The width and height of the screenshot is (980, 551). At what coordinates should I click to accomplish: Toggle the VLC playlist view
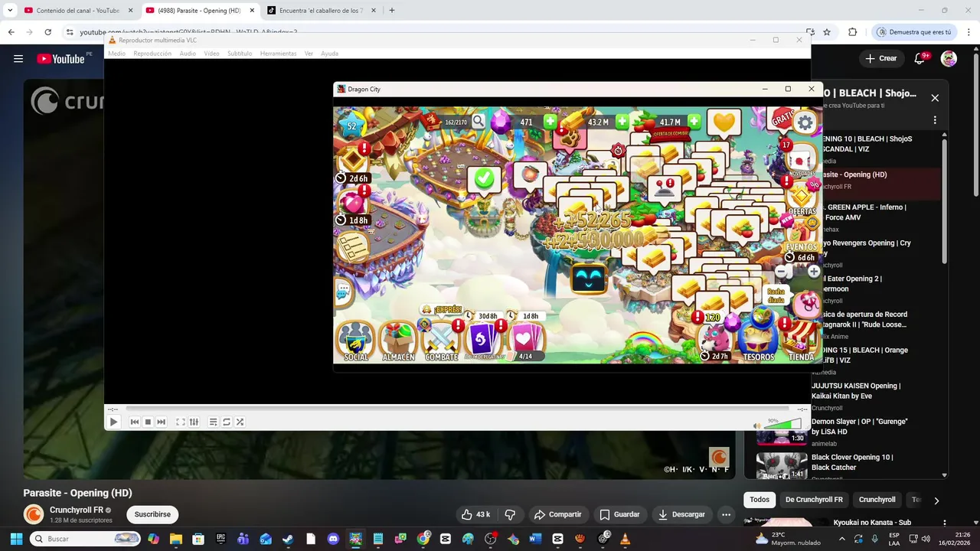213,422
